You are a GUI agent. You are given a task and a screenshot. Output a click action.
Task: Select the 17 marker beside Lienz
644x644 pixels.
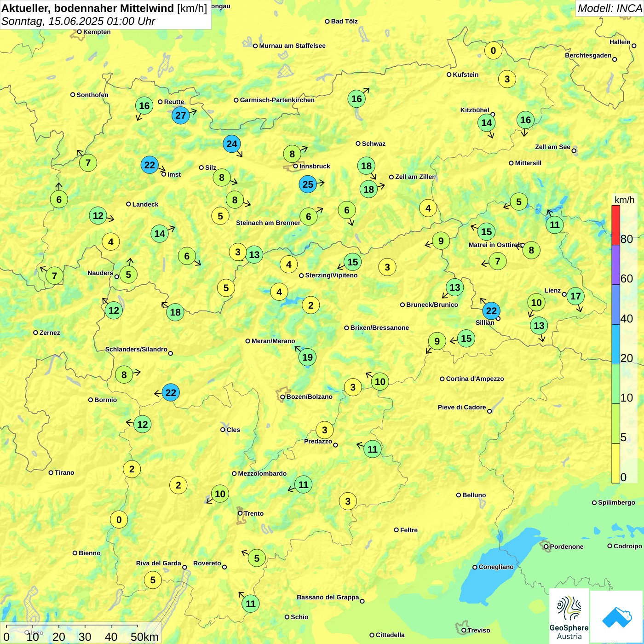[575, 296]
